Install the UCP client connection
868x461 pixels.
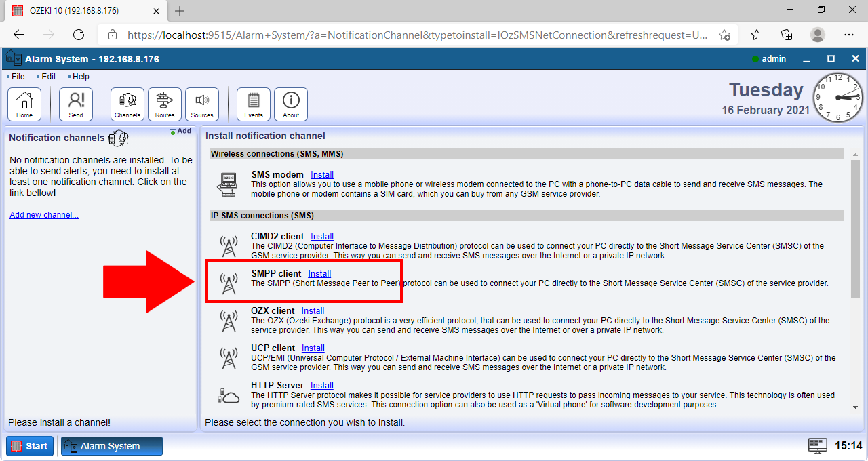[x=313, y=348]
